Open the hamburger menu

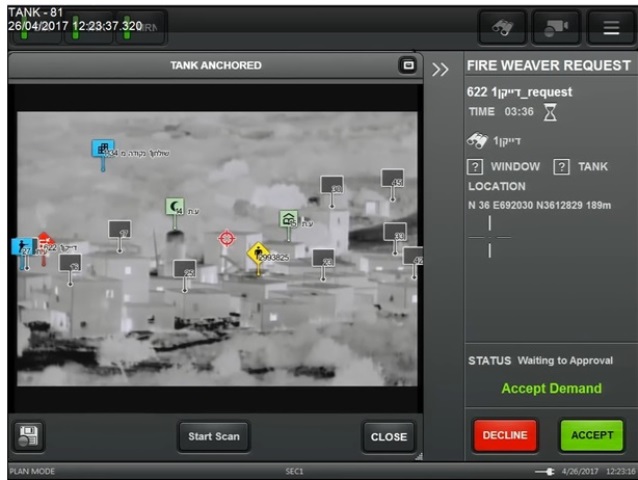(x=611, y=27)
